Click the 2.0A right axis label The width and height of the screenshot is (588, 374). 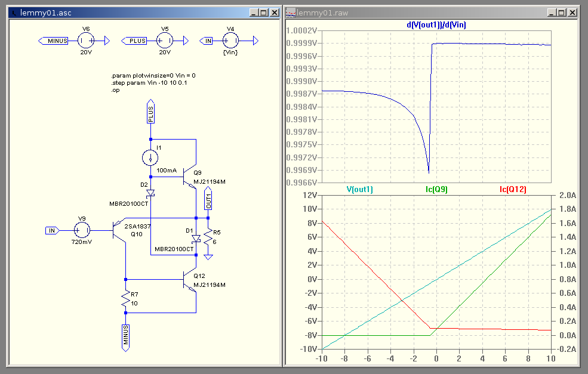(568, 195)
